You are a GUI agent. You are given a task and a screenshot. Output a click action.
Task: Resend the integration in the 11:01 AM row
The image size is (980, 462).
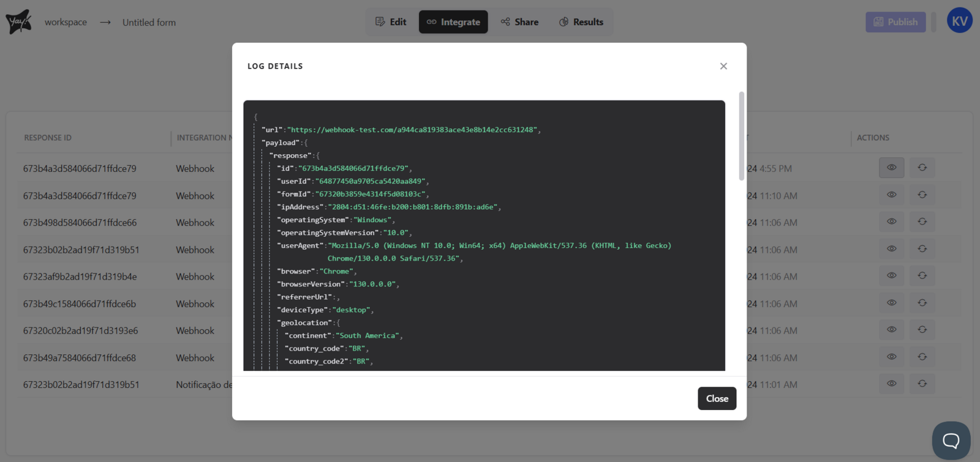922,384
